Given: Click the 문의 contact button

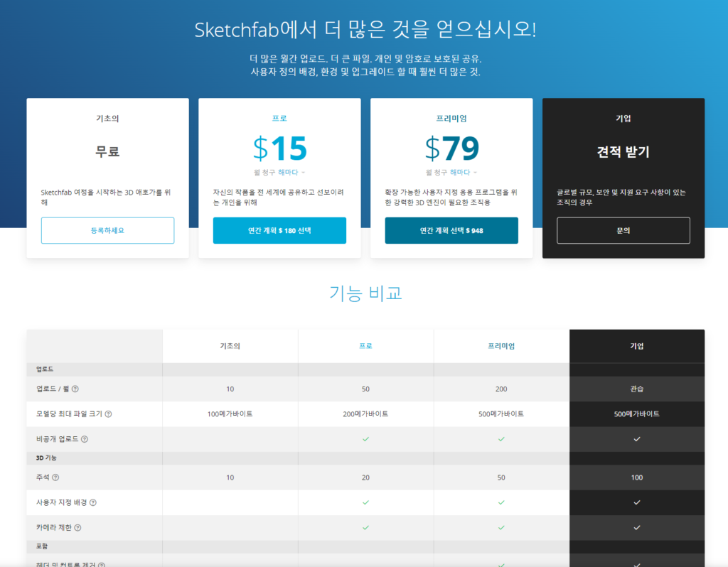Looking at the screenshot, I should 623,231.
